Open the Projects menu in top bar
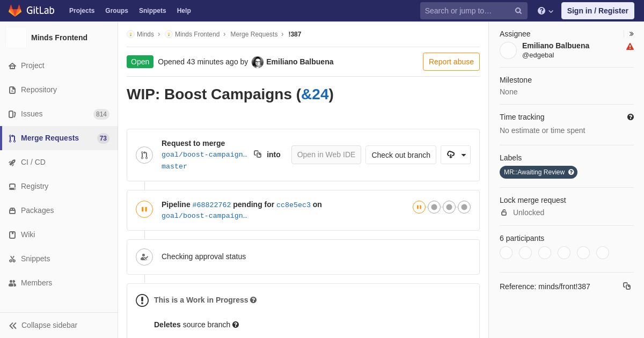Screen dimensions: 644x338 pyautogui.click(x=82, y=11)
